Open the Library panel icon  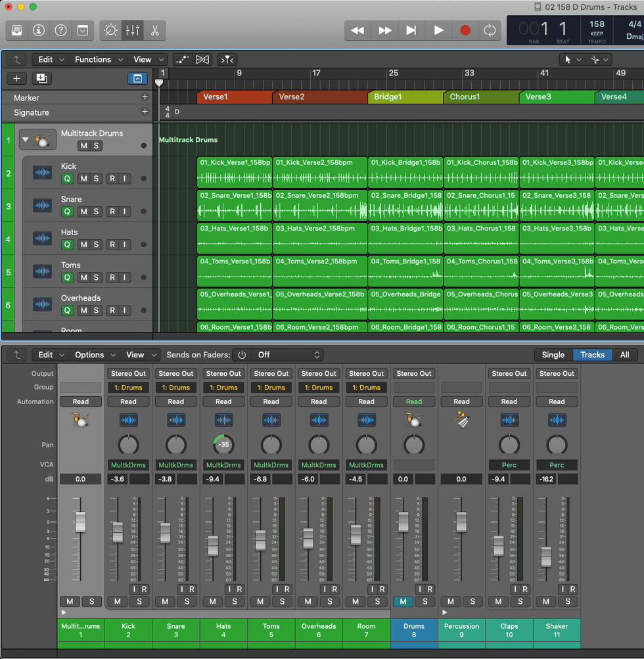tap(17, 30)
